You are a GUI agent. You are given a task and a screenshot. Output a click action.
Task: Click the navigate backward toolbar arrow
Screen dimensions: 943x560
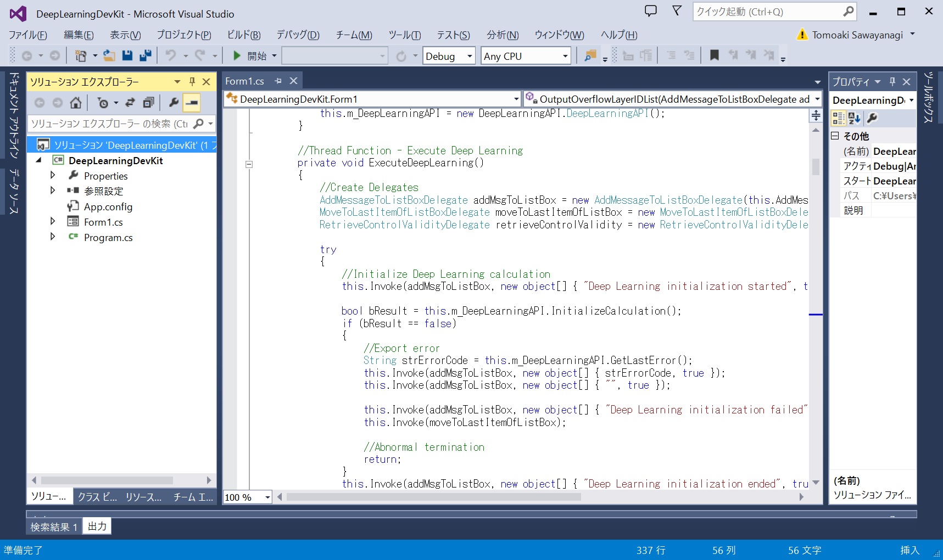(26, 55)
